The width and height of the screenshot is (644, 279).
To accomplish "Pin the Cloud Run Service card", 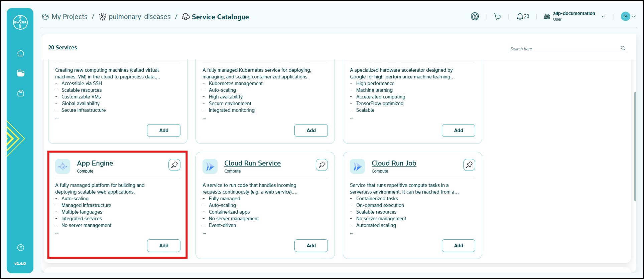I will (322, 165).
